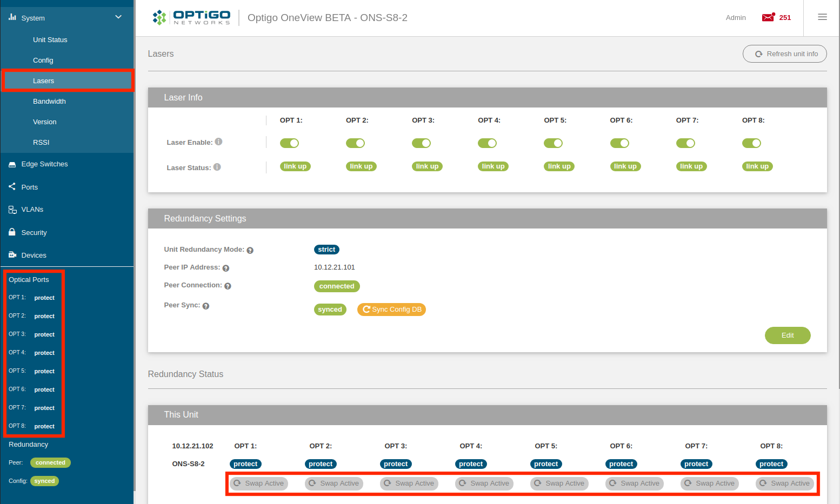Select Unit Status from the System menu
840x504 pixels.
click(50, 39)
